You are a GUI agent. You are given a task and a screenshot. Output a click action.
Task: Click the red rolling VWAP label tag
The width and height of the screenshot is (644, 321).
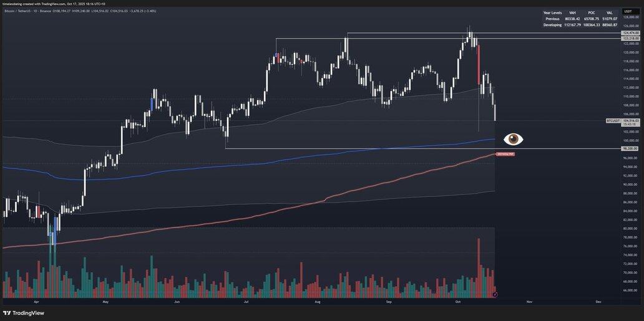(x=505, y=153)
